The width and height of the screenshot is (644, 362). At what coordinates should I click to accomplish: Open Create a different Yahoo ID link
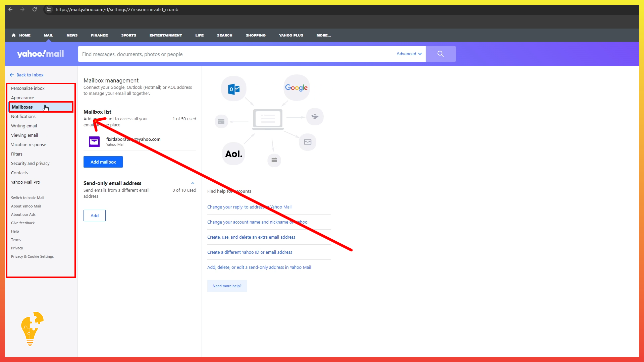coord(250,252)
